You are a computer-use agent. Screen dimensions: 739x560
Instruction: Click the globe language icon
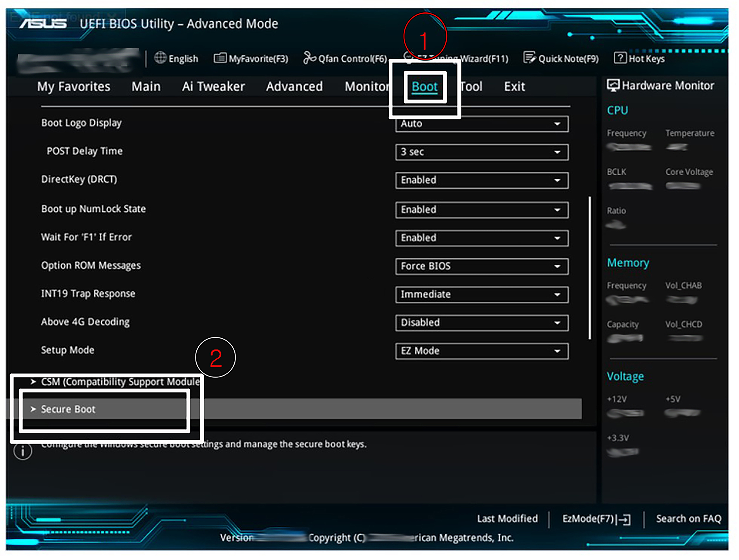click(160, 58)
